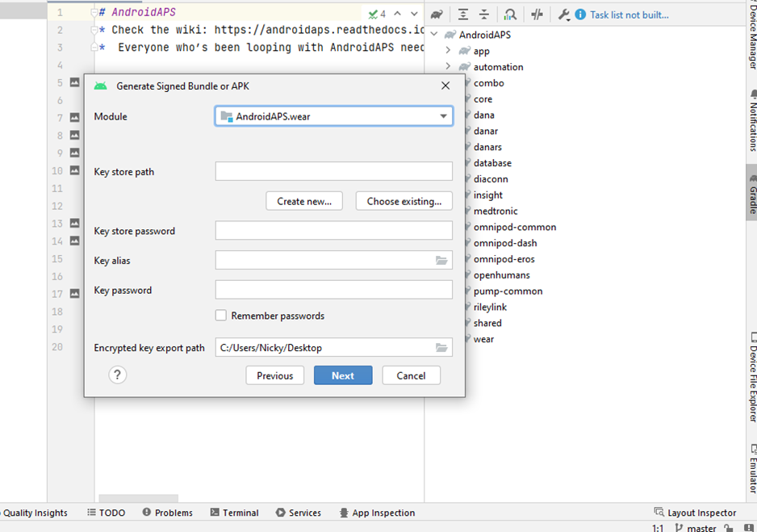The image size is (757, 532).
Task: Open the Emulator side tab
Action: [752, 469]
